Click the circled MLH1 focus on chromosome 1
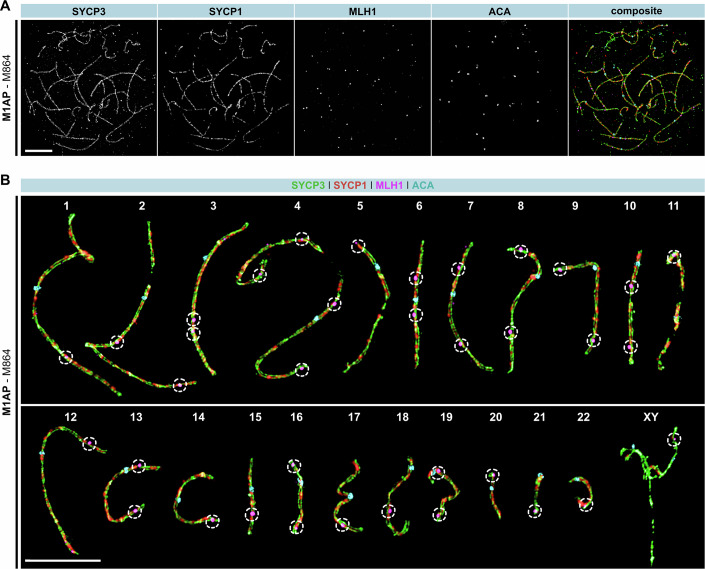This screenshot has height=569, width=705. coord(66,357)
